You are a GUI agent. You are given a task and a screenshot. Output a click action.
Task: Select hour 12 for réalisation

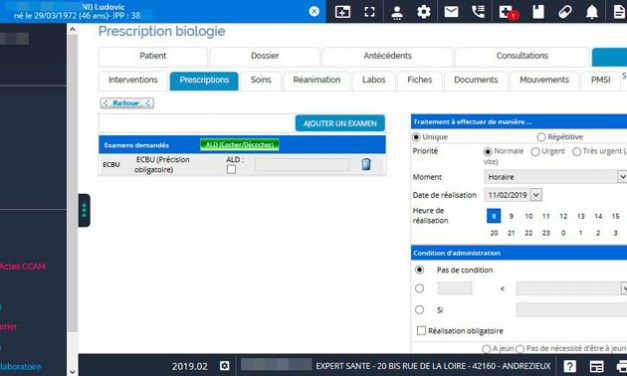point(563,216)
